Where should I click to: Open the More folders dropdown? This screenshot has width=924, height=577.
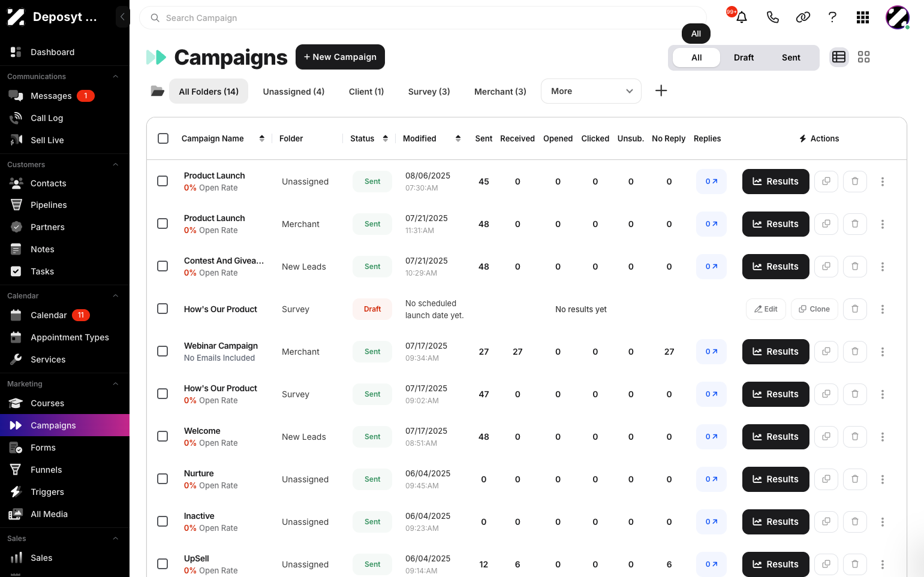591,91
